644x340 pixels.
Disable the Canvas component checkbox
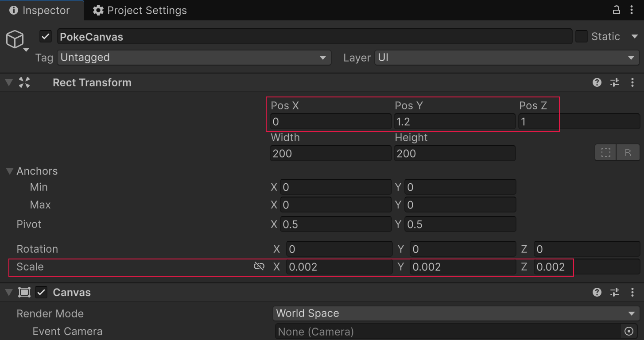(x=41, y=292)
